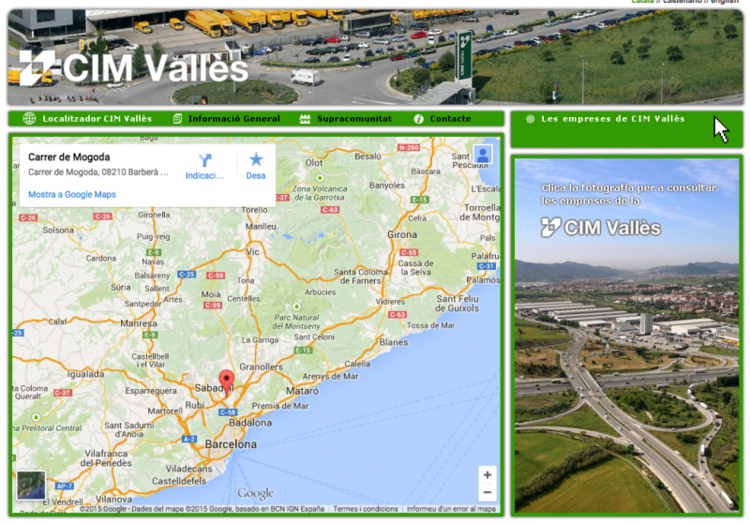Click the info icon beside Contacte
750x523 pixels.
pyautogui.click(x=419, y=119)
